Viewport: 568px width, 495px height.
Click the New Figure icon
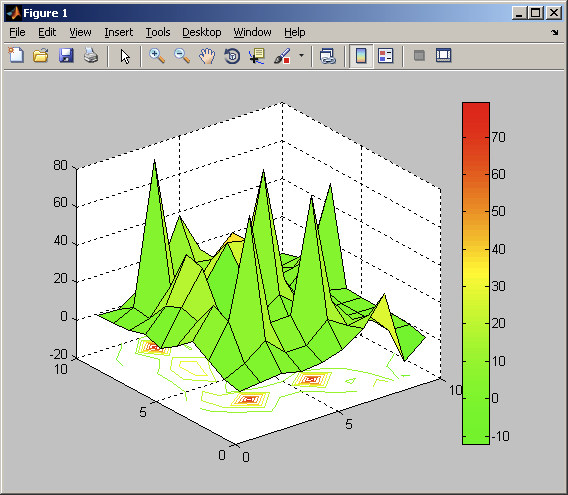[x=16, y=56]
